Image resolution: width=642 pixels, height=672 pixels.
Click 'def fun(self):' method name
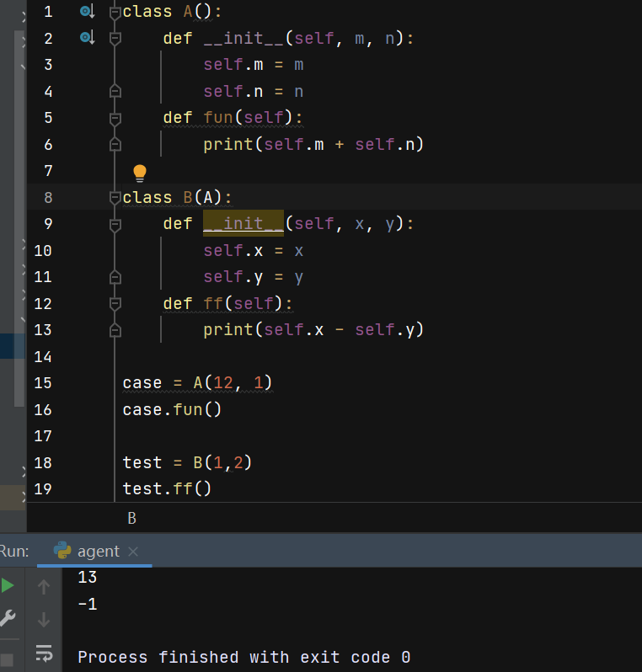(218, 117)
